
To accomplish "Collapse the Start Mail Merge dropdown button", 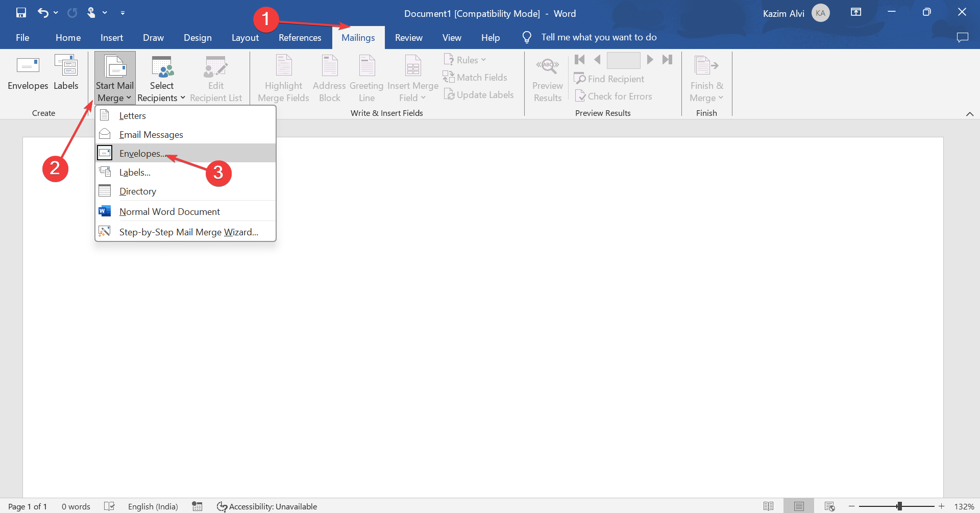I will pos(115,78).
